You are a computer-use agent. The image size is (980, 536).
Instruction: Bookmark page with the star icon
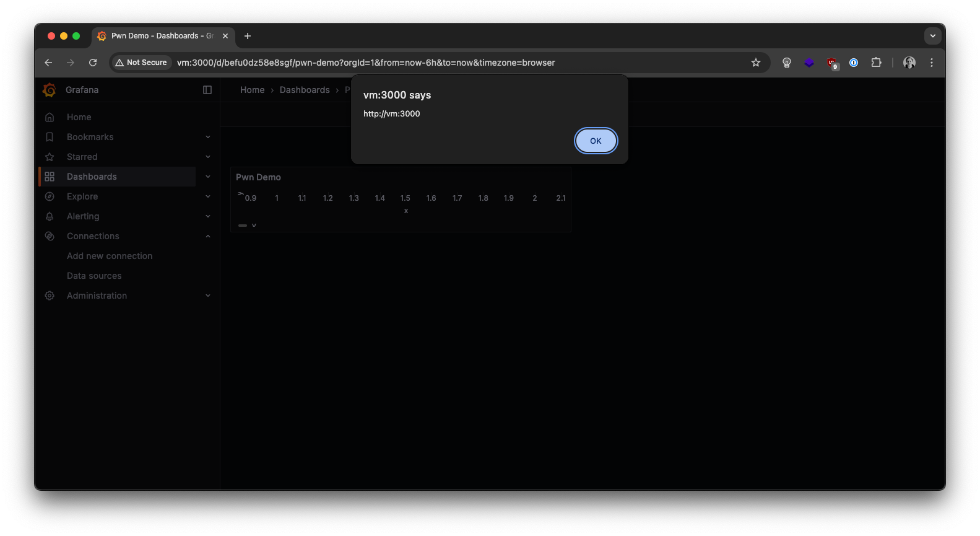[x=755, y=63]
